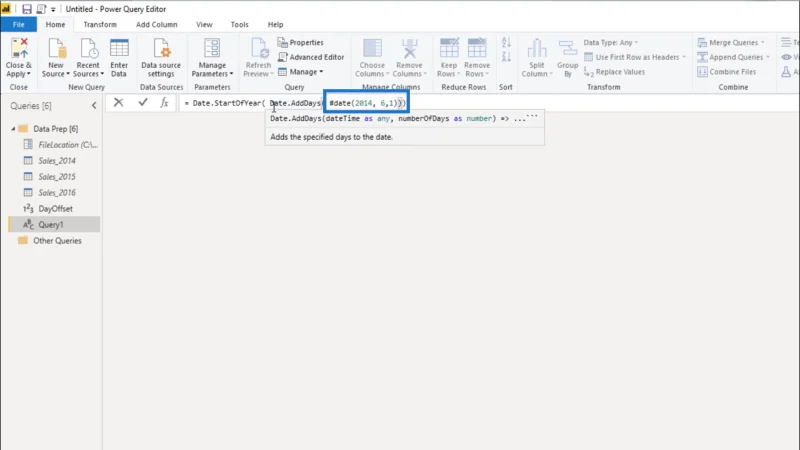
Task: Open the quick access toolbar dropdown arrow
Action: (x=53, y=9)
